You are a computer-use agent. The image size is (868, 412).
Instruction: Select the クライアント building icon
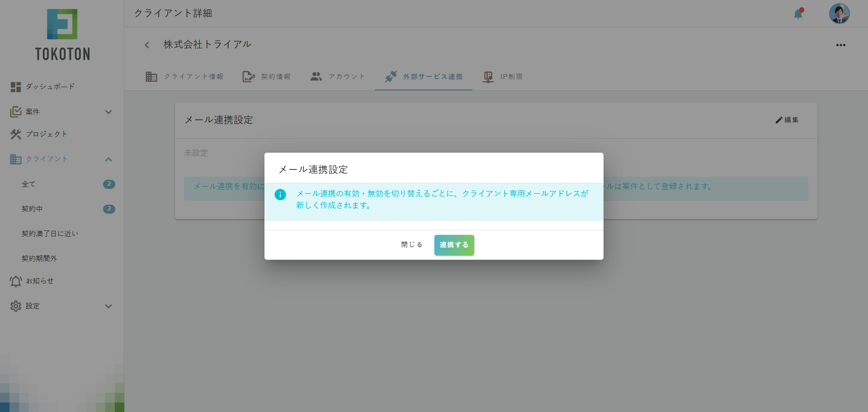coord(15,159)
